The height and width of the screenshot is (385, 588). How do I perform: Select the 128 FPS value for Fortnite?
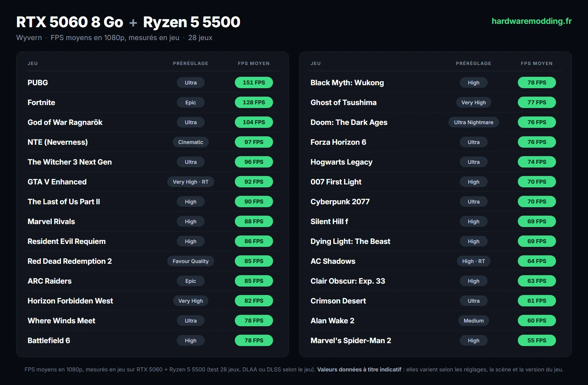pyautogui.click(x=254, y=102)
